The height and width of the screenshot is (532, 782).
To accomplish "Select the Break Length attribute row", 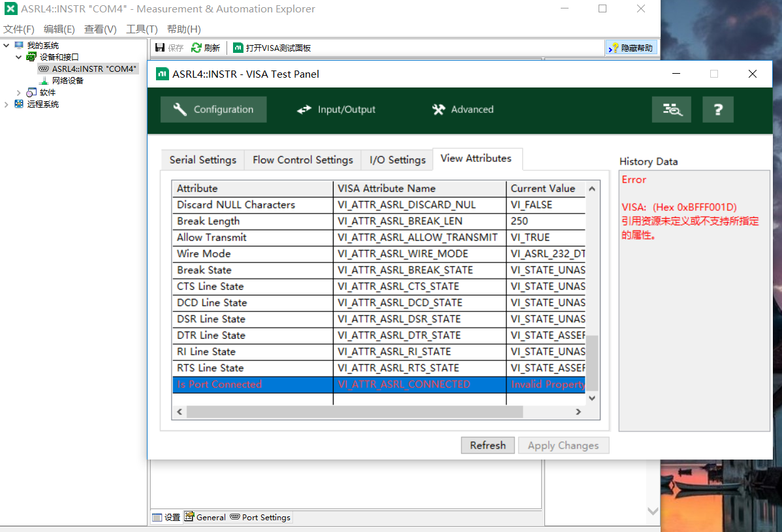I will [x=379, y=221].
